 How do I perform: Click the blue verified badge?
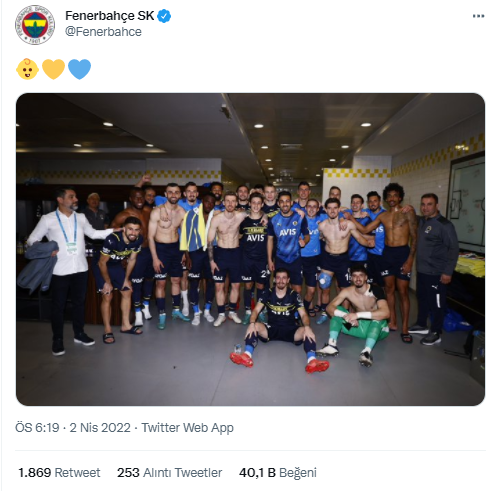point(164,16)
